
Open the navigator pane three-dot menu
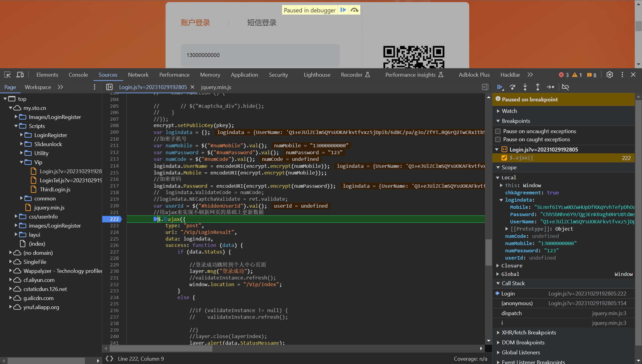95,87
